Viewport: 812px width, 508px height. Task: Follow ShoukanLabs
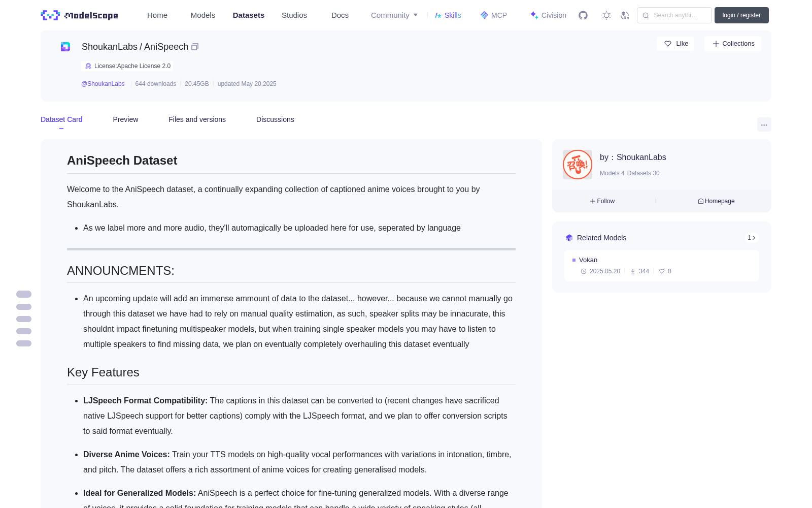pos(602,201)
